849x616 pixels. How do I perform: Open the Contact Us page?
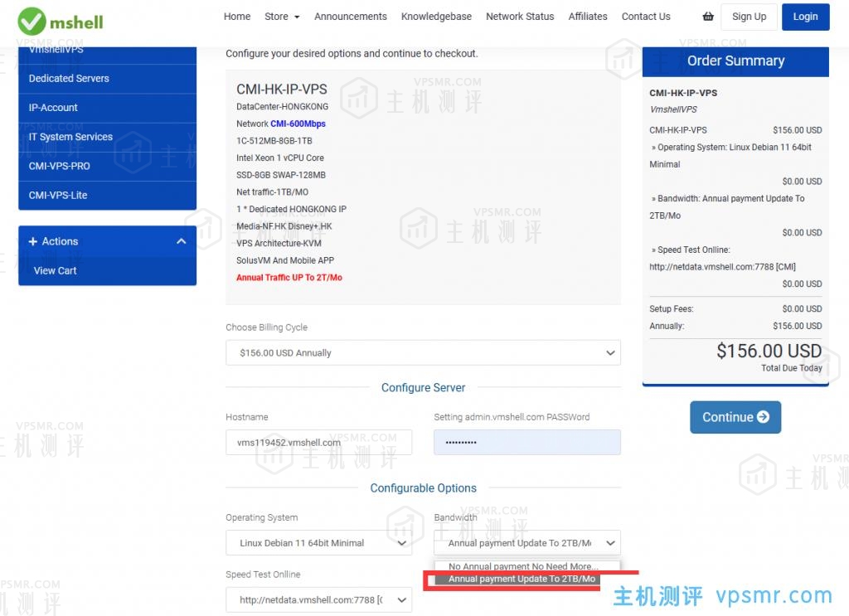click(646, 17)
